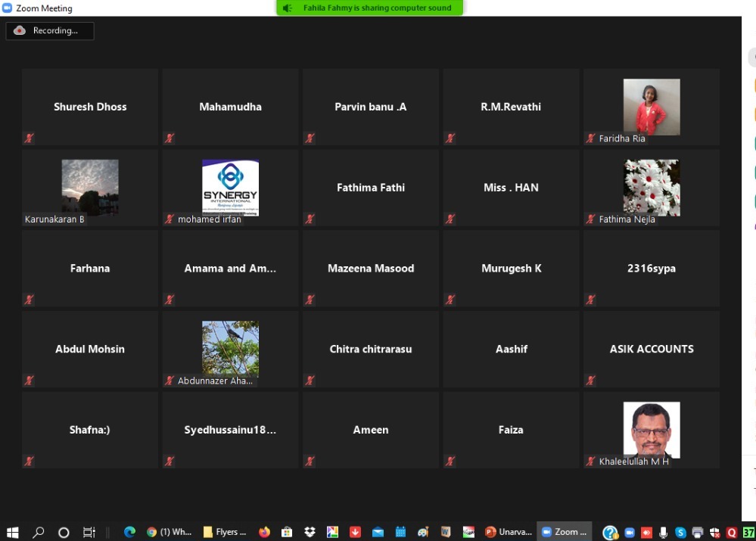Click the Skype system tray icon
The width and height of the screenshot is (756, 541).
pyautogui.click(x=680, y=533)
